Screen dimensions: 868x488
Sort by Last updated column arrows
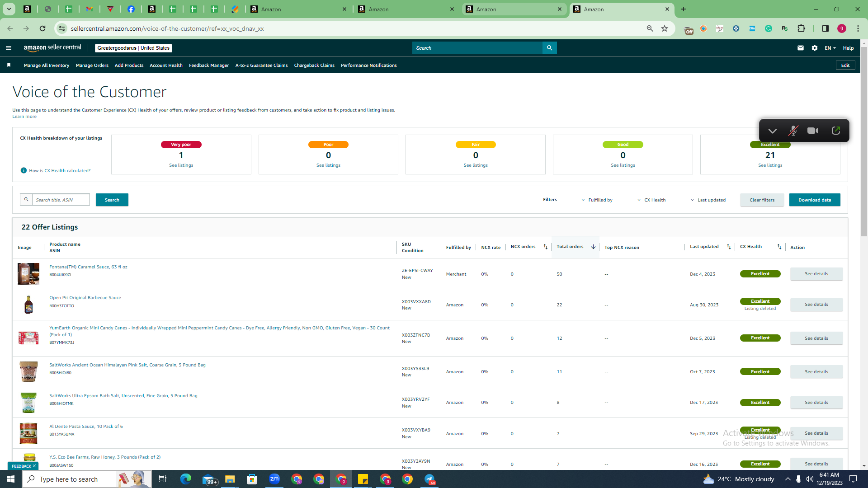coord(729,247)
